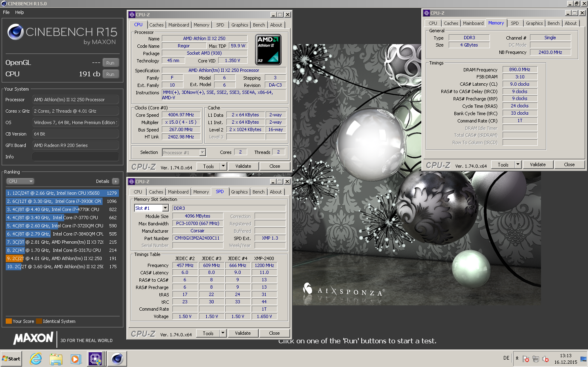Viewport: 588px width, 367px height.
Task: Select the Core i5-3317U ranking row
Action: point(62,250)
